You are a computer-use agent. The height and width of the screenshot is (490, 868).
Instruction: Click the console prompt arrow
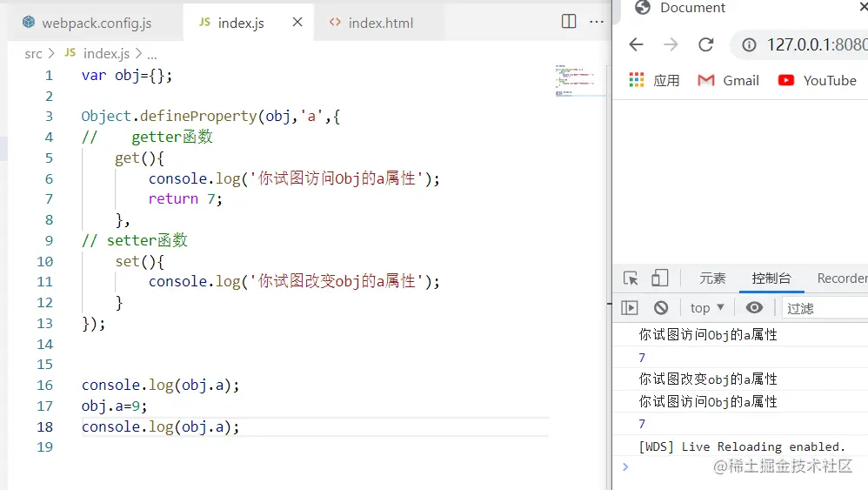point(625,467)
